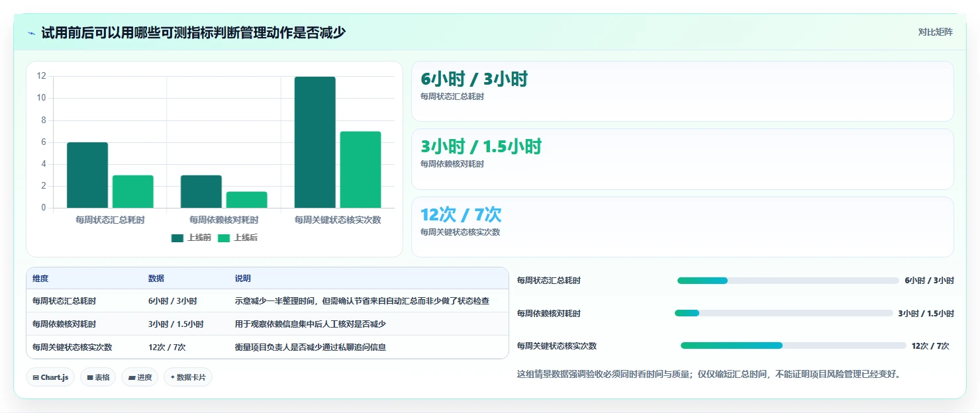Click the 每周状态汇总耗时 progress bar
The height and width of the screenshot is (413, 980).
point(788,281)
